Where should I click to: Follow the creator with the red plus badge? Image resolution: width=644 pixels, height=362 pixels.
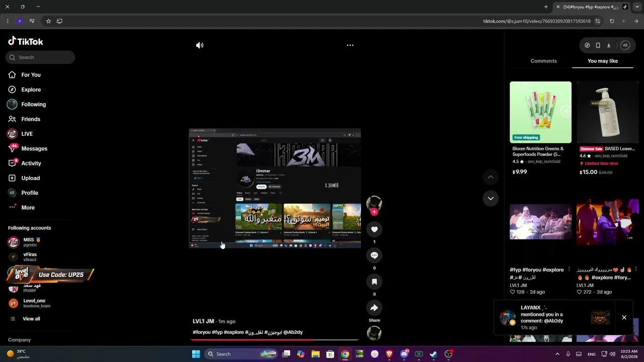pos(374,212)
